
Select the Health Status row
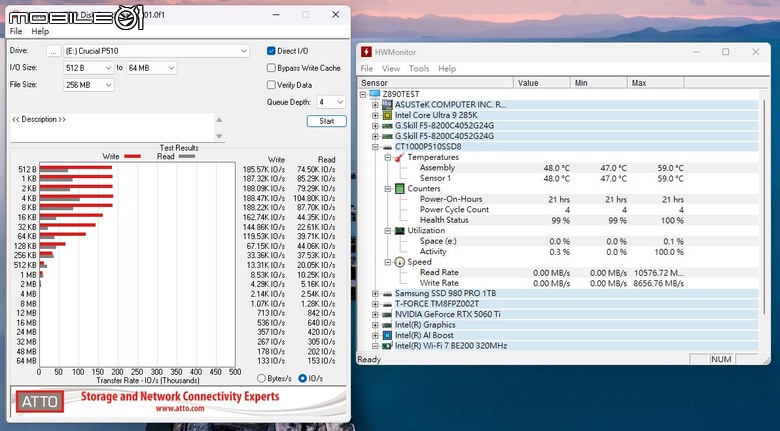pos(558,220)
